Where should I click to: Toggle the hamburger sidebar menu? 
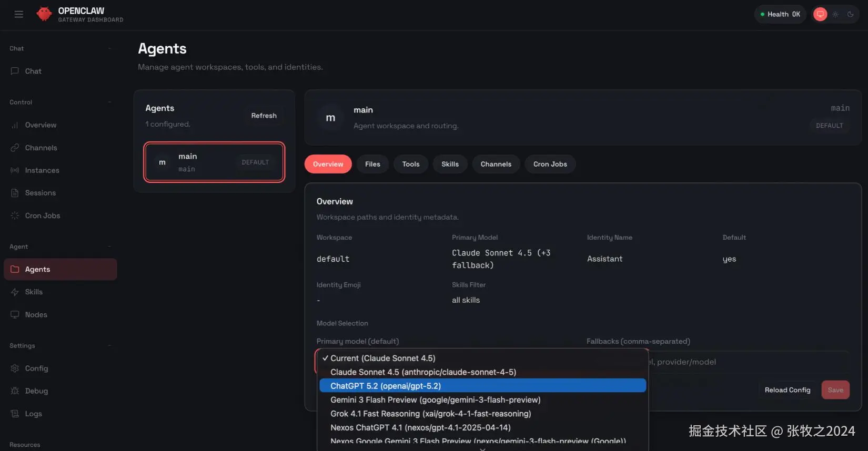point(19,14)
